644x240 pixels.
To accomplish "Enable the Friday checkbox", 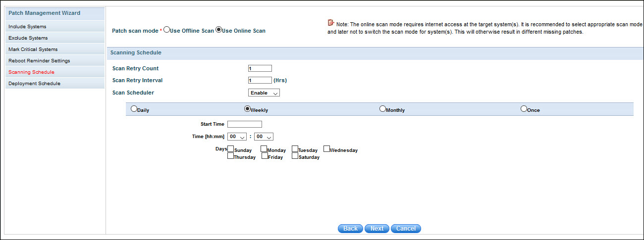I will pos(265,156).
